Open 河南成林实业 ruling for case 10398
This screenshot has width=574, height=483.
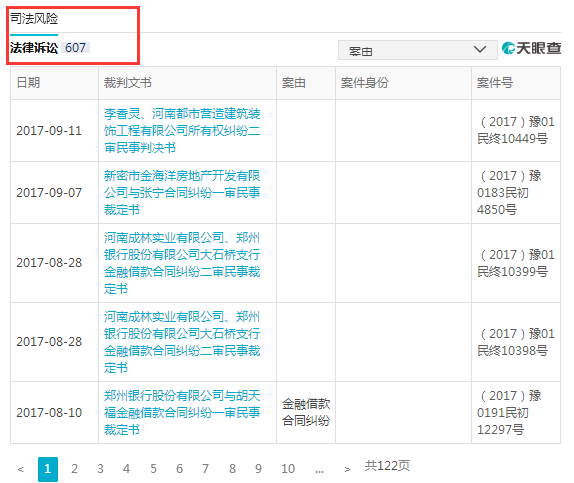coord(182,342)
